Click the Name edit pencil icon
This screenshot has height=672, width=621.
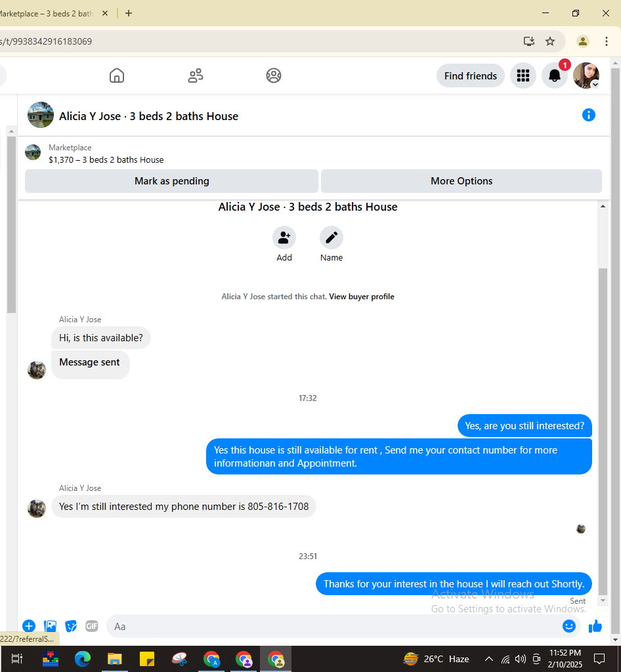(x=332, y=238)
